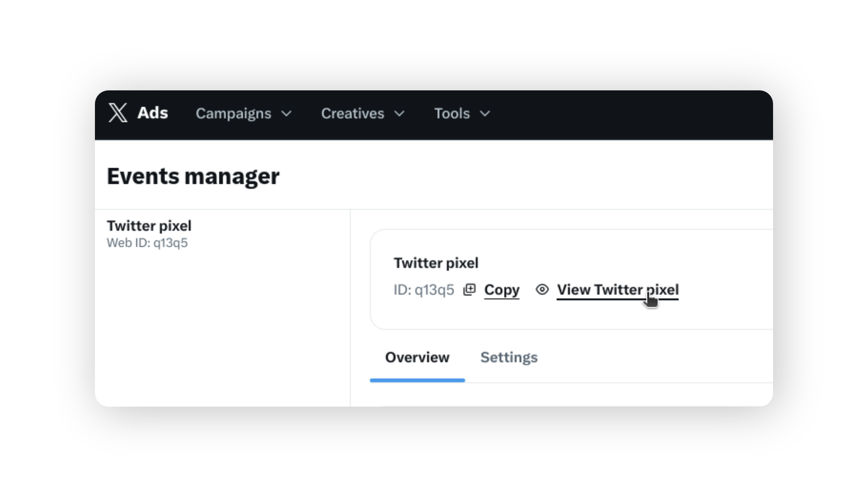Click the ID: q13q5 text in card

click(424, 290)
